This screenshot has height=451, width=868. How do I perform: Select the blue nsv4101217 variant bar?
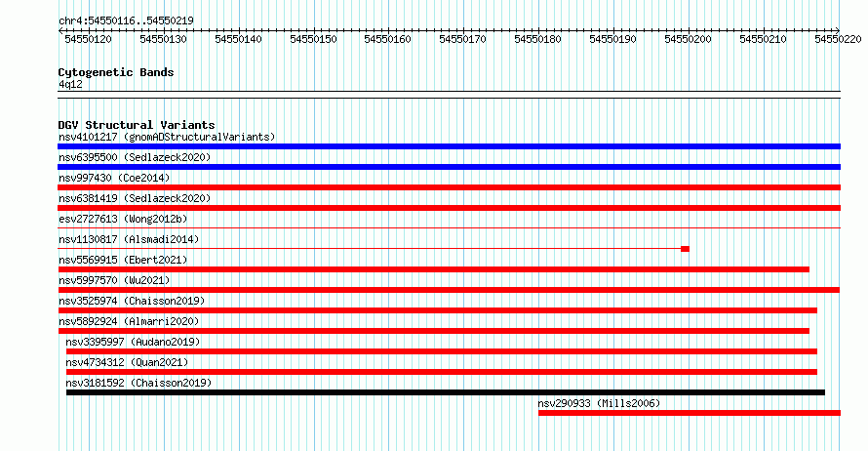point(449,146)
